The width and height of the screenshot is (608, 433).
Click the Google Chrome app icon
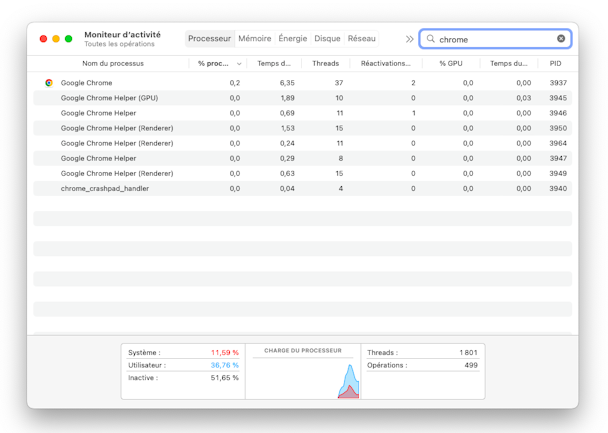point(49,83)
